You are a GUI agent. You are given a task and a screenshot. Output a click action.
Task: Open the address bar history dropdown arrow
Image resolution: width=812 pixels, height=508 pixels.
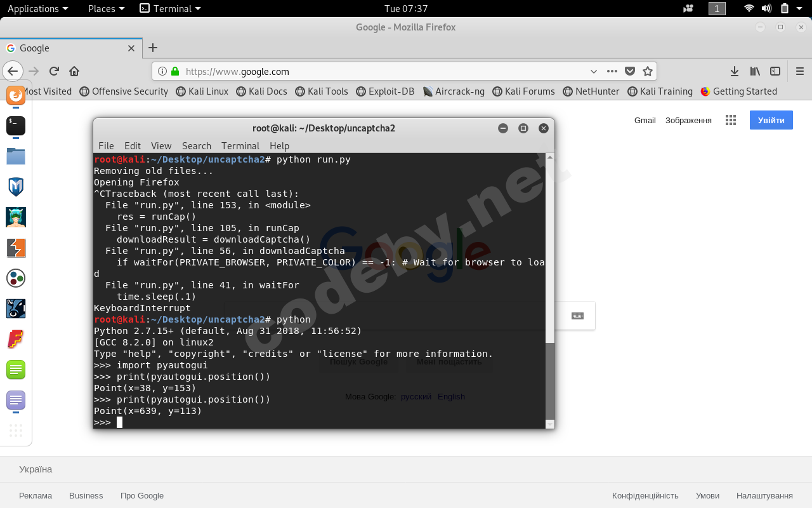[x=594, y=71]
